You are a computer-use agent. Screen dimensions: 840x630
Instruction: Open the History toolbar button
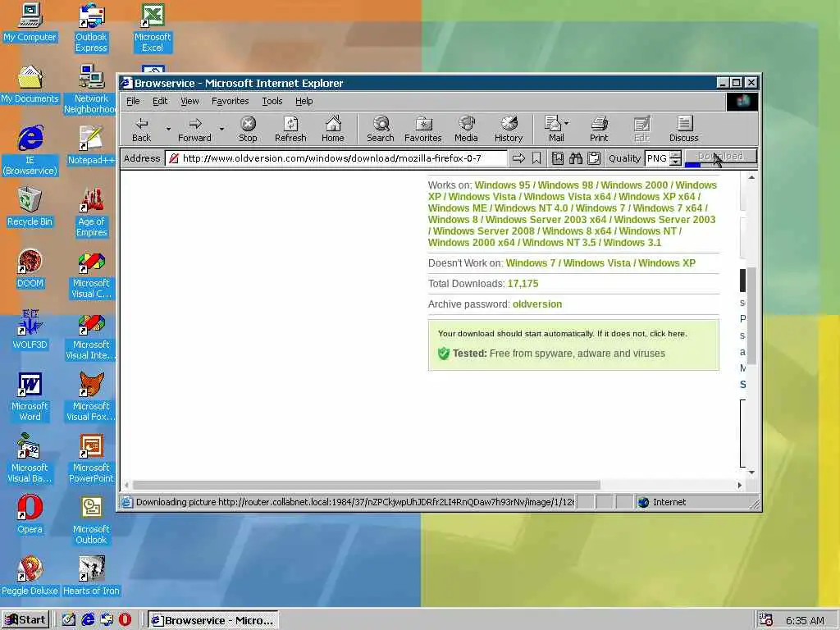(x=509, y=129)
